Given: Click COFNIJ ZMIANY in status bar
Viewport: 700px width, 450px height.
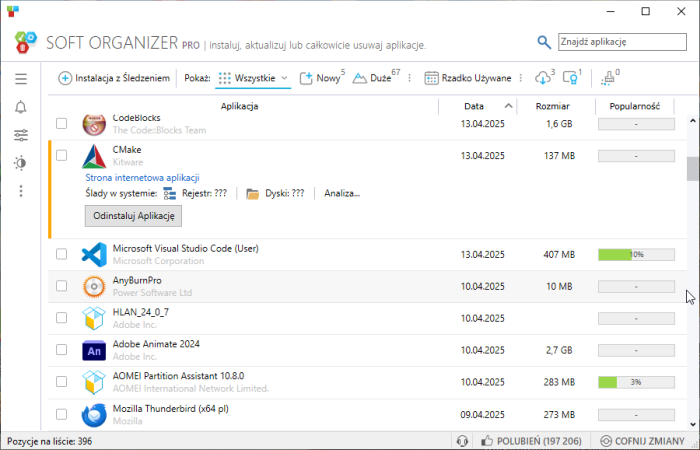Looking at the screenshot, I should [x=642, y=441].
